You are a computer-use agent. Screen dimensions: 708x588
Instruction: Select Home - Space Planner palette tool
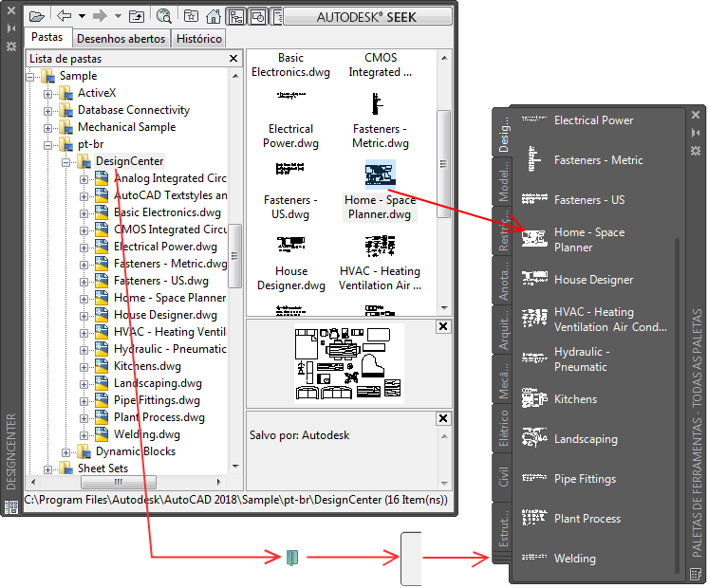[x=573, y=239]
